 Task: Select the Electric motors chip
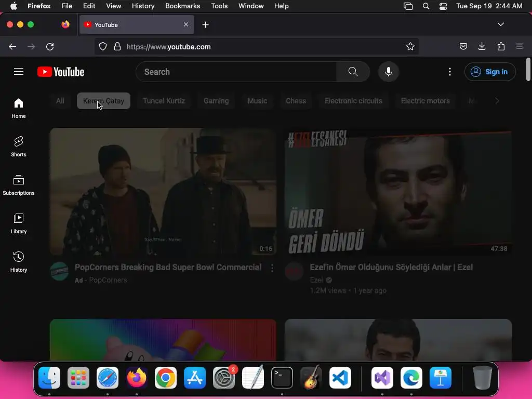pos(425,101)
